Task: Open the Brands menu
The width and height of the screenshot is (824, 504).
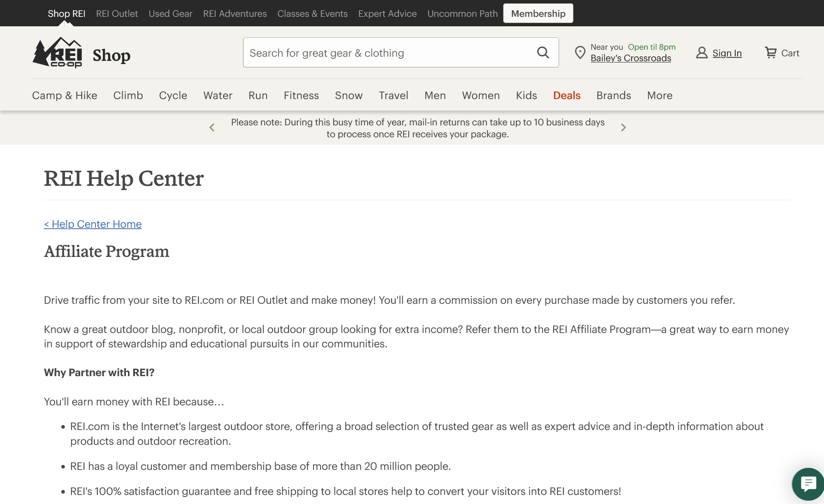Action: (x=614, y=95)
